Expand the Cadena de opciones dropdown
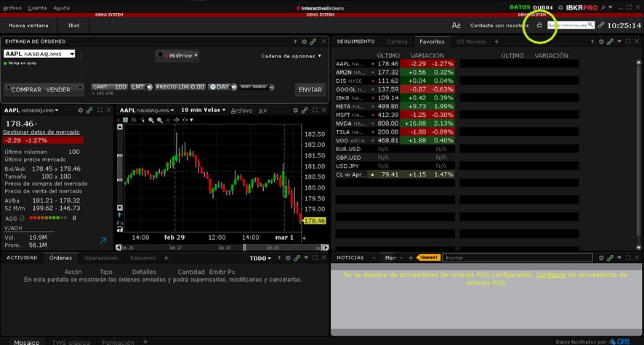This screenshot has width=644, height=345. 291,56
